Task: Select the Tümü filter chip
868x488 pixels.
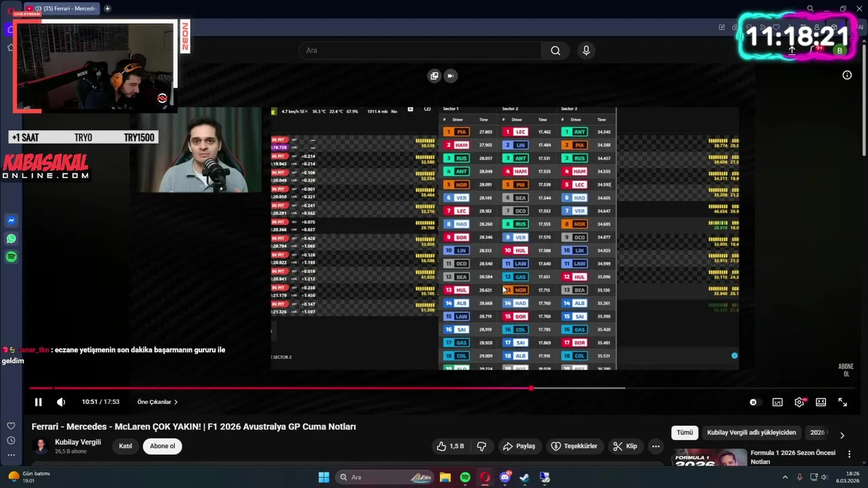Action: tap(685, 432)
